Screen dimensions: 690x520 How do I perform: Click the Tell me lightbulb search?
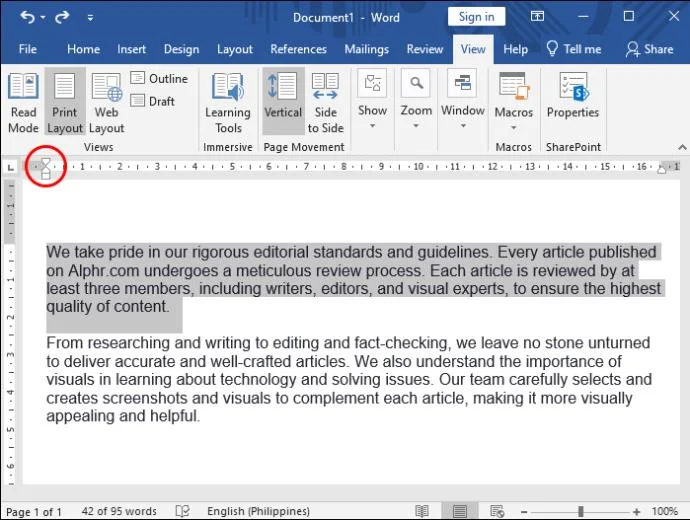click(x=573, y=49)
